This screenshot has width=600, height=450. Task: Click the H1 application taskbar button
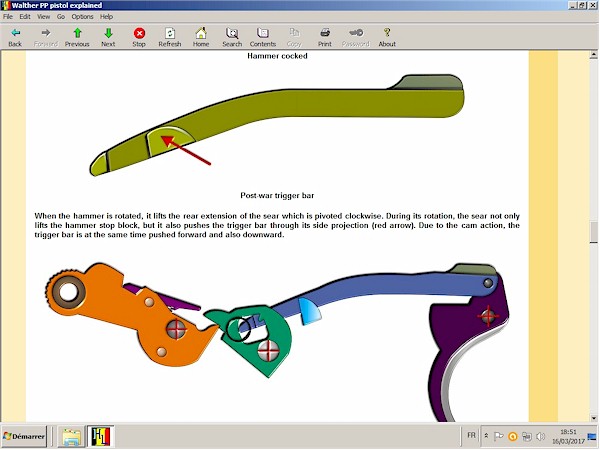pos(100,437)
